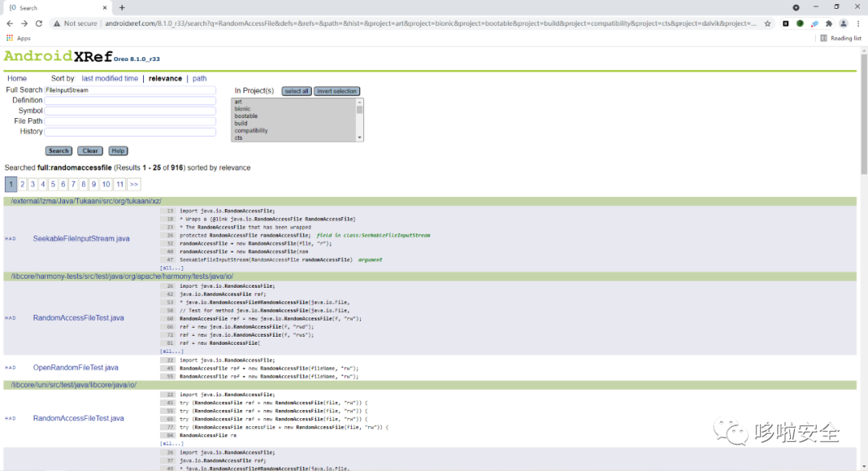Click the >> next pages link
The height and width of the screenshot is (471, 868).
(x=134, y=184)
